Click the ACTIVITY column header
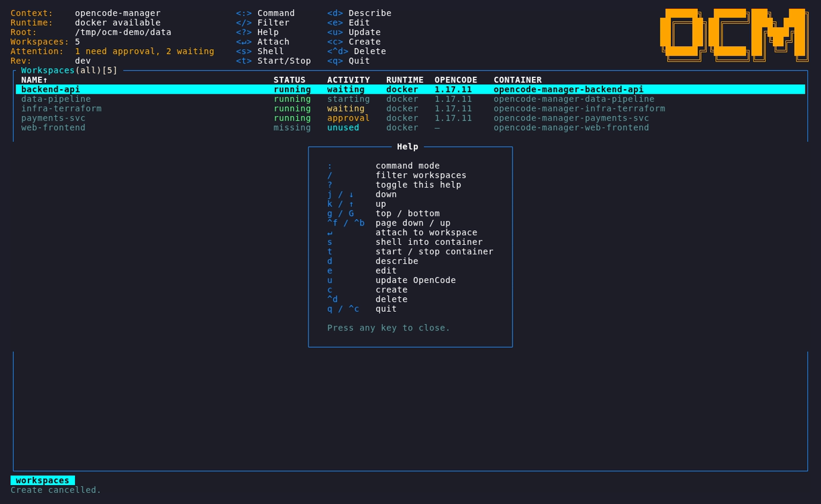This screenshot has height=504, width=821. tap(348, 80)
